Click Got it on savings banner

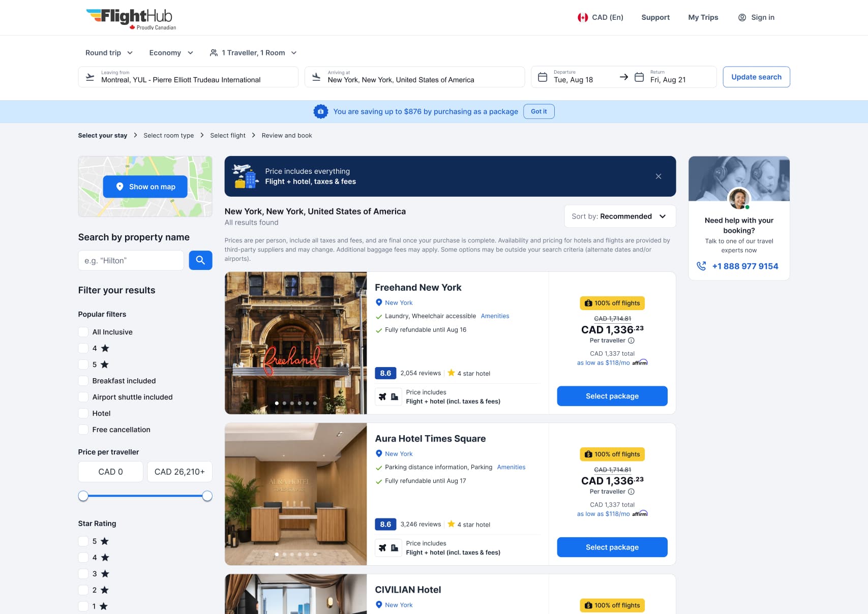tap(538, 111)
